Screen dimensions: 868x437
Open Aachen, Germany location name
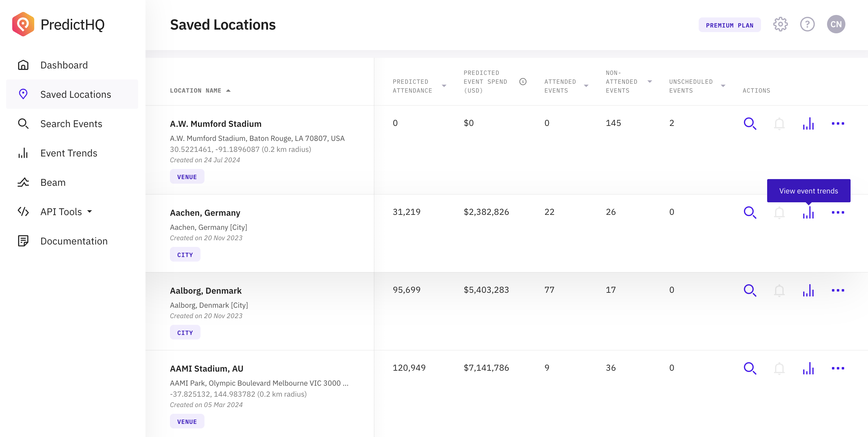click(x=205, y=213)
